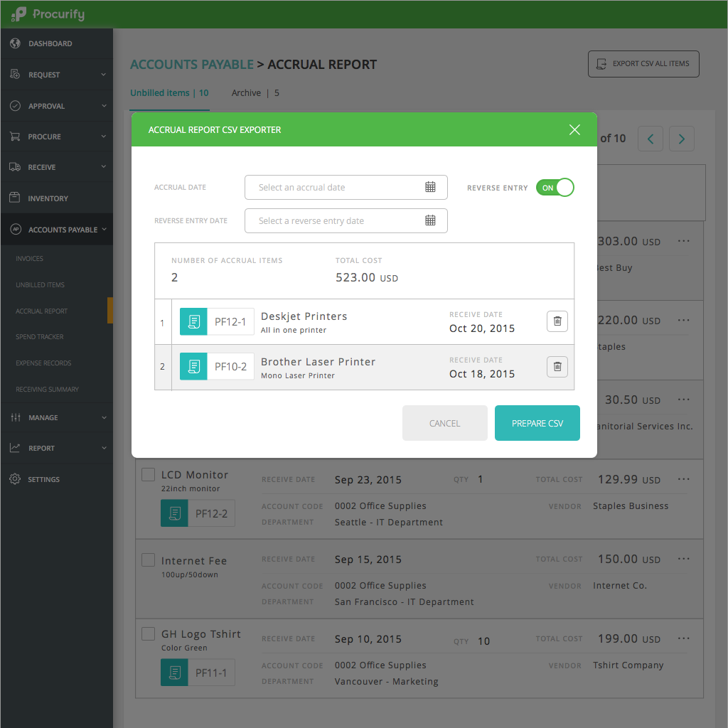Open Accrual Report in the sidebar

coord(41,311)
